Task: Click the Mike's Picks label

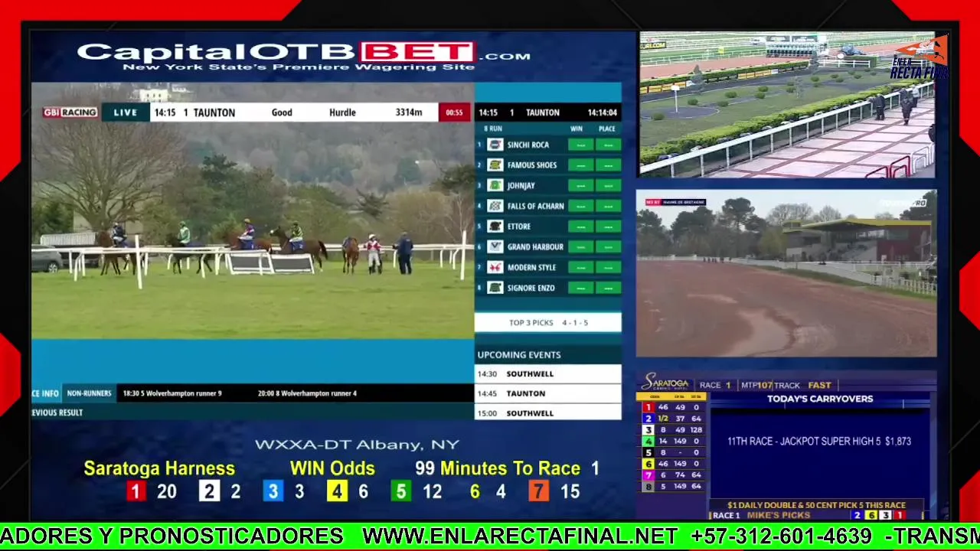Action: click(x=779, y=516)
